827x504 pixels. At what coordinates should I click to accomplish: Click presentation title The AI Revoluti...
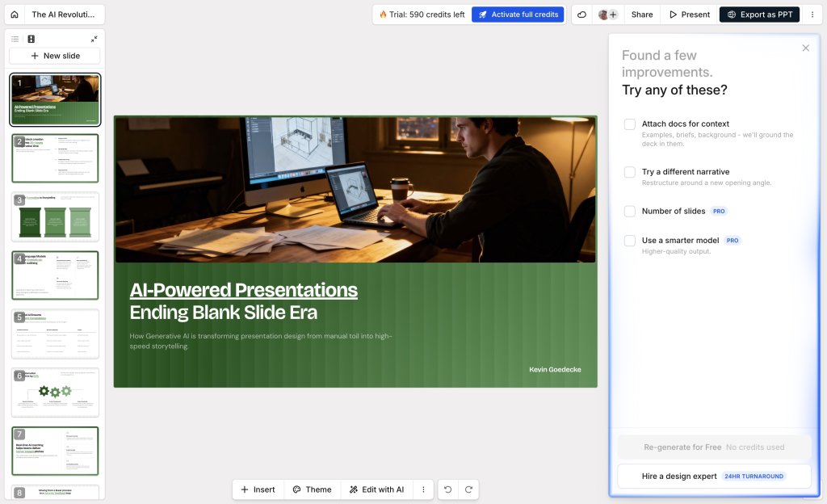tap(63, 15)
